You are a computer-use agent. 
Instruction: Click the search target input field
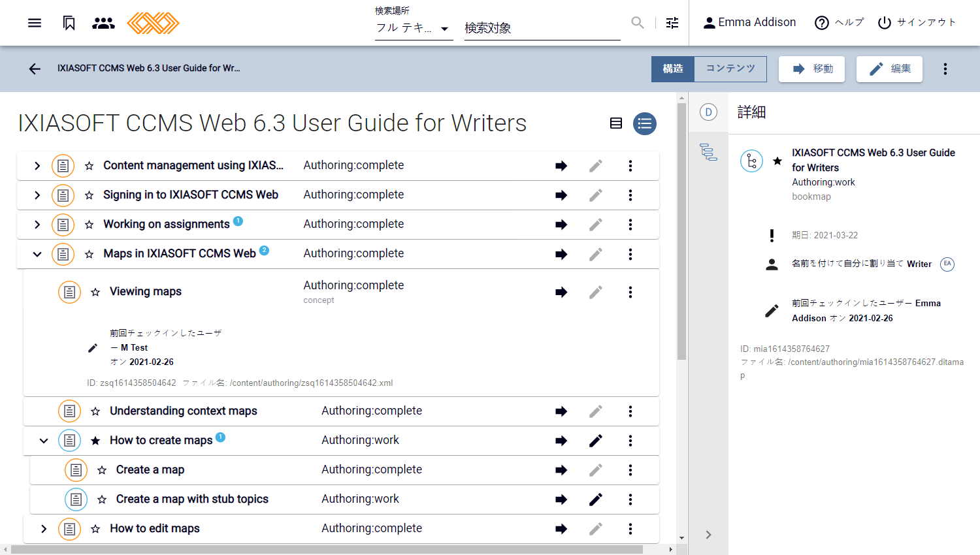point(542,28)
